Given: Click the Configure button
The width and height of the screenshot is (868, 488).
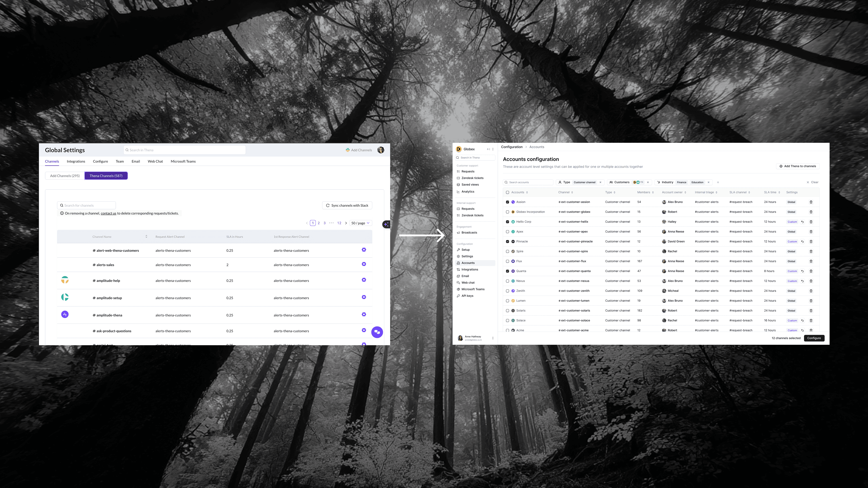Looking at the screenshot, I should pyautogui.click(x=814, y=338).
